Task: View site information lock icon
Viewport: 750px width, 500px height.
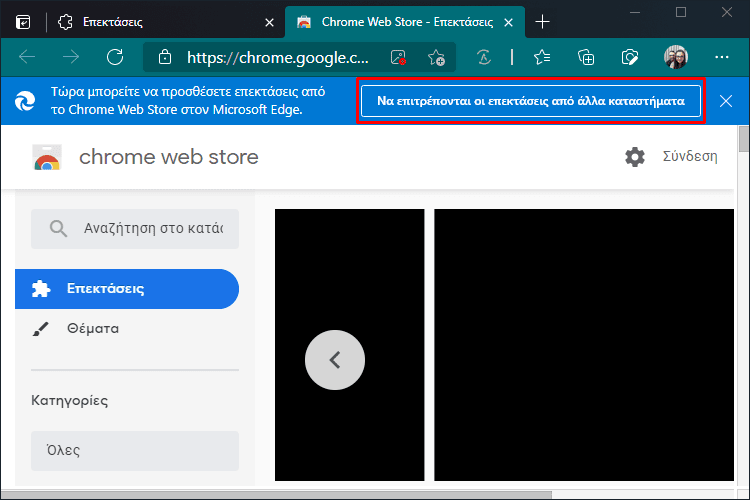Action: point(165,57)
